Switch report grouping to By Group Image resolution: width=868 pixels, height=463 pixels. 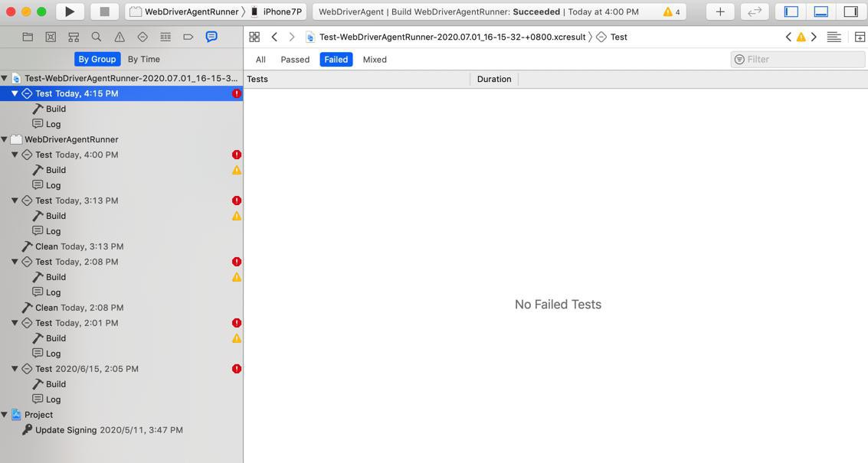point(97,59)
